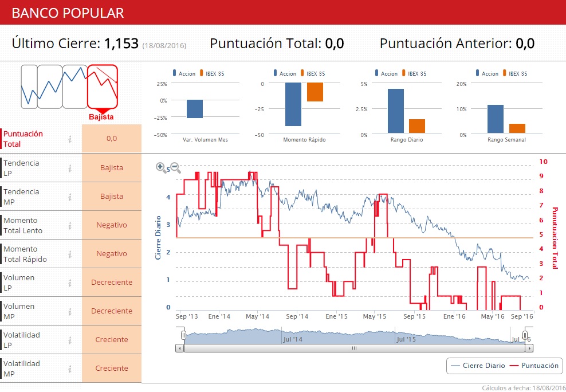
Task: Click the Cierre Diario axis title
Action: (158, 238)
